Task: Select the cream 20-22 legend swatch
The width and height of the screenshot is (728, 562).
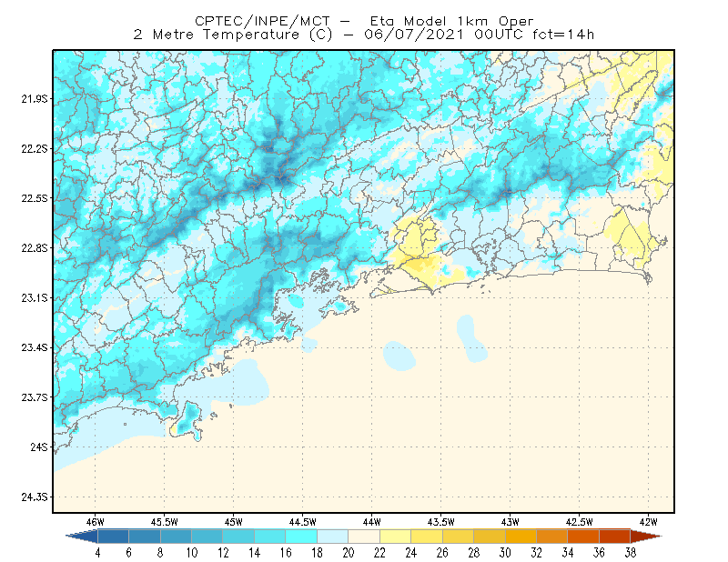Action: pyautogui.click(x=364, y=537)
